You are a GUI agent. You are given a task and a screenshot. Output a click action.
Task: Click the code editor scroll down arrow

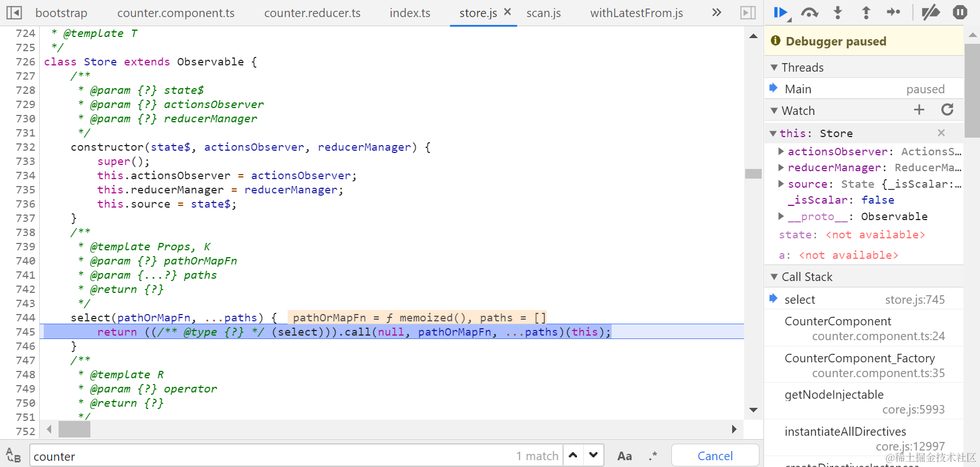click(x=753, y=410)
